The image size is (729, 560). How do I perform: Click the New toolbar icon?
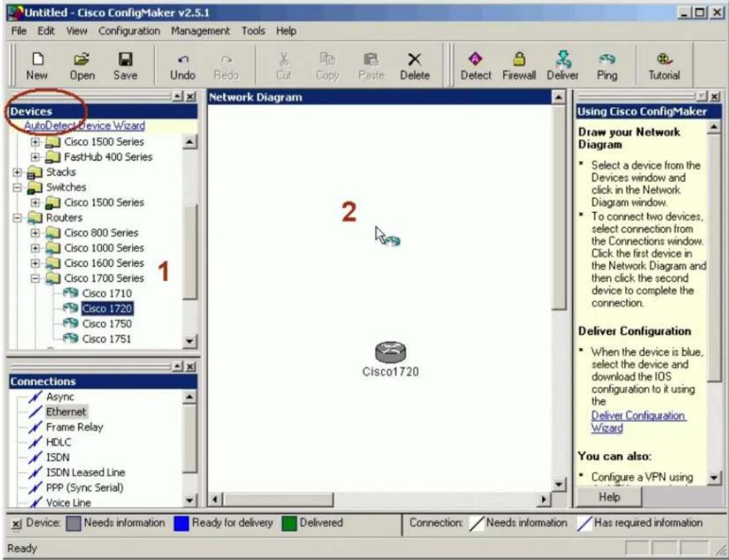coord(36,66)
